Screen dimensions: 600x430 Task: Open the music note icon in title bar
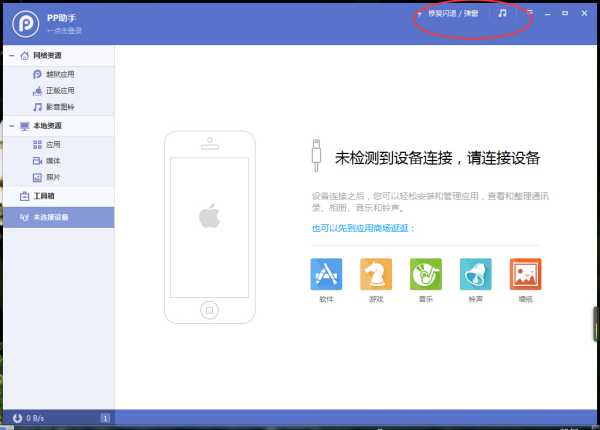tap(502, 13)
